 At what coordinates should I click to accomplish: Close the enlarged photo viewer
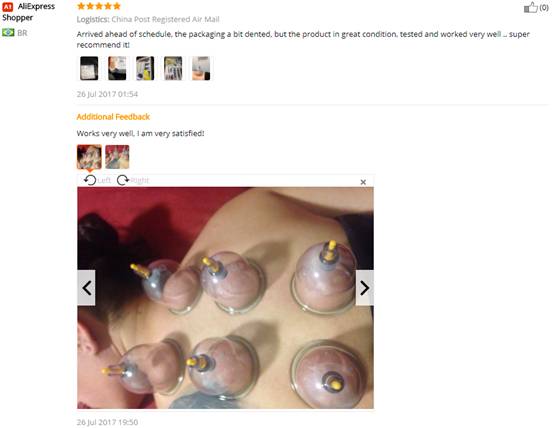(x=363, y=182)
